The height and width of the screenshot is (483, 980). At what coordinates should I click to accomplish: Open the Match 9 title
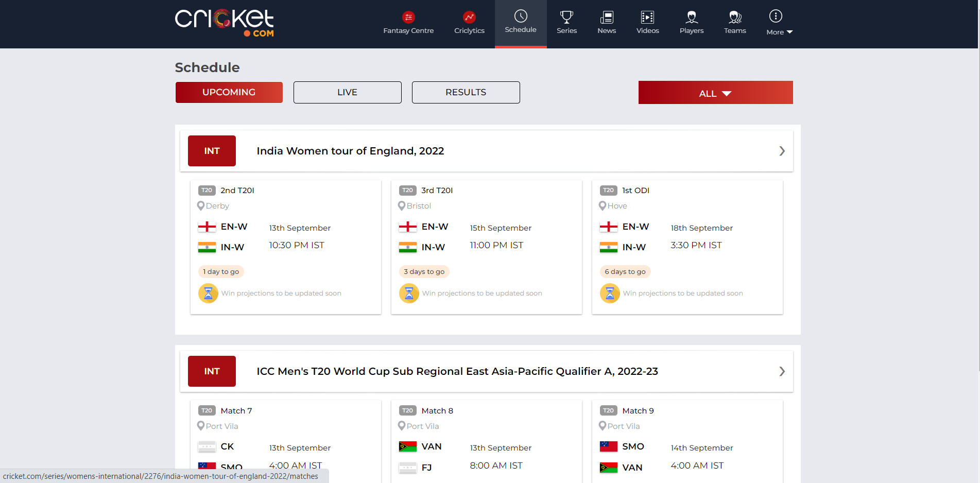click(638, 411)
